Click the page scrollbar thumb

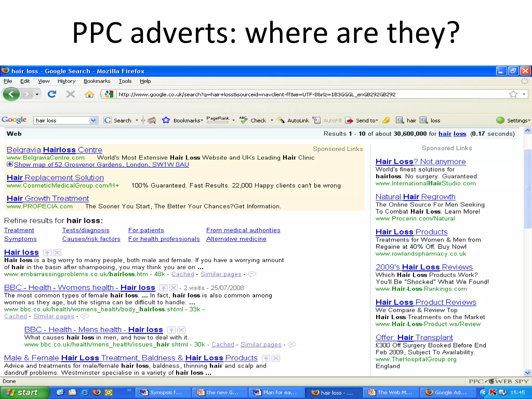[x=528, y=188]
